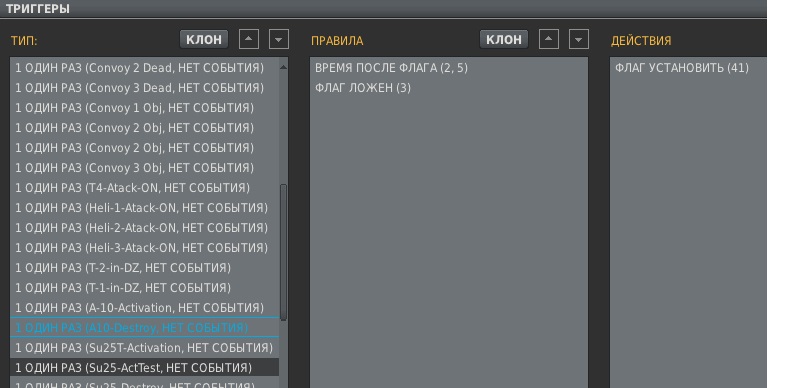
Task: Select the Su25T-Activation trigger
Action: pos(144,348)
